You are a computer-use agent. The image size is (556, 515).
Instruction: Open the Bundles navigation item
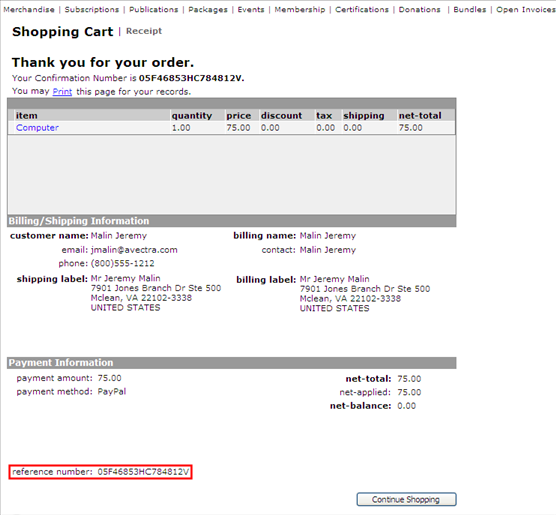coord(469,10)
